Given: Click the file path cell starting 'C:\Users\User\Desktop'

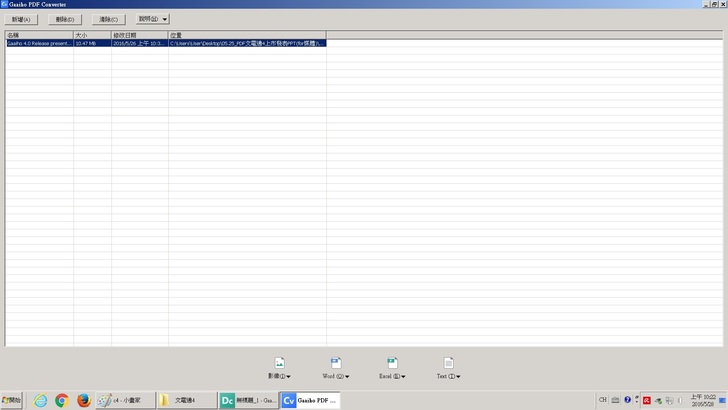Looking at the screenshot, I should coord(247,43).
